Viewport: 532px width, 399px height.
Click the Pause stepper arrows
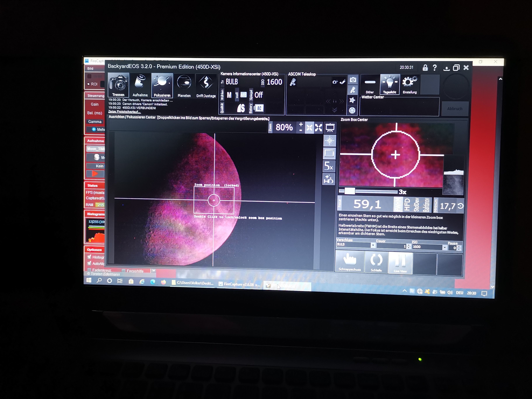pyautogui.click(x=459, y=248)
